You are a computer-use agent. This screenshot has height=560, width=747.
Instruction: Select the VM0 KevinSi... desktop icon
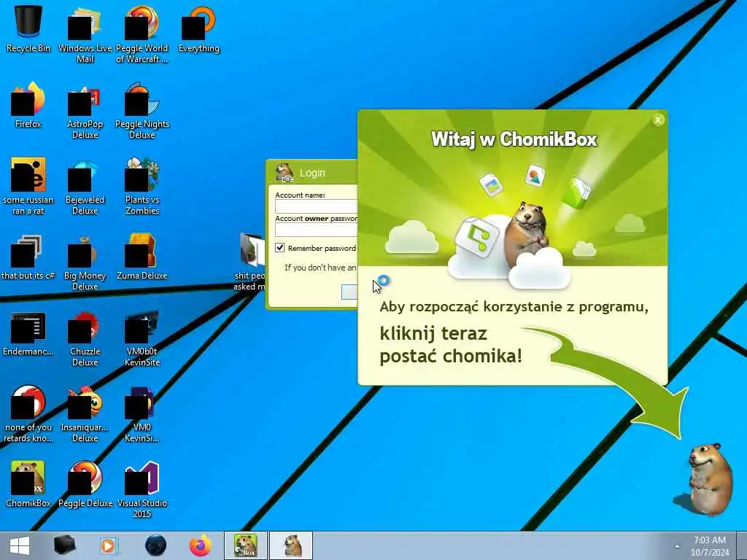coord(142,414)
